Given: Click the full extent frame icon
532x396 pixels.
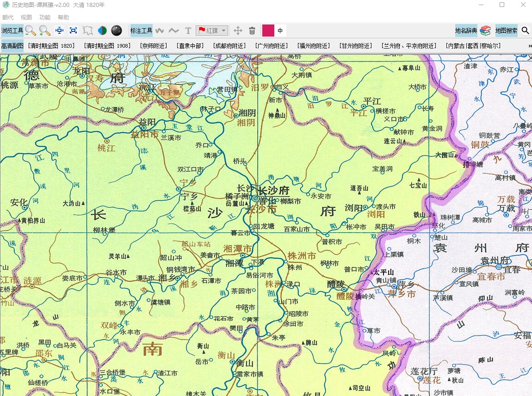Looking at the screenshot, I should (73, 31).
